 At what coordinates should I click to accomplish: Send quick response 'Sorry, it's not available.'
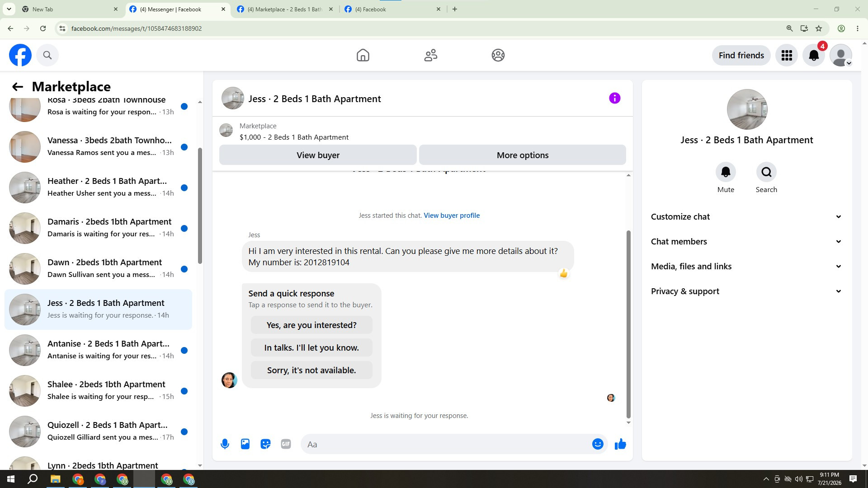click(x=311, y=371)
